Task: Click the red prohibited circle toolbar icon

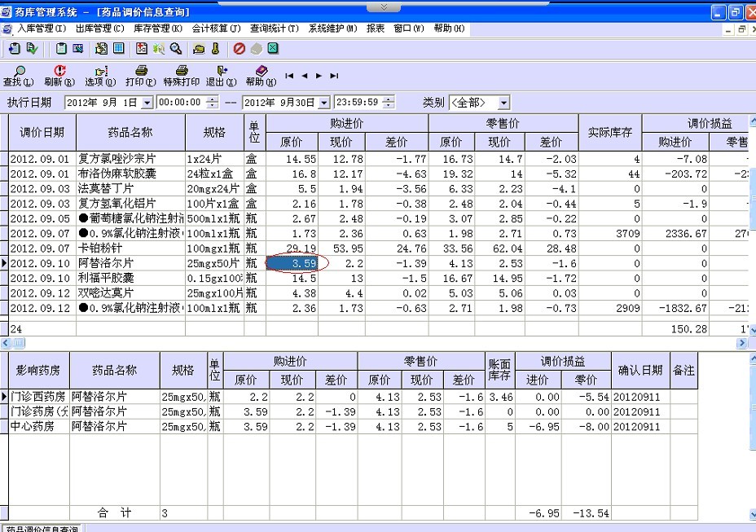Action: click(x=240, y=48)
